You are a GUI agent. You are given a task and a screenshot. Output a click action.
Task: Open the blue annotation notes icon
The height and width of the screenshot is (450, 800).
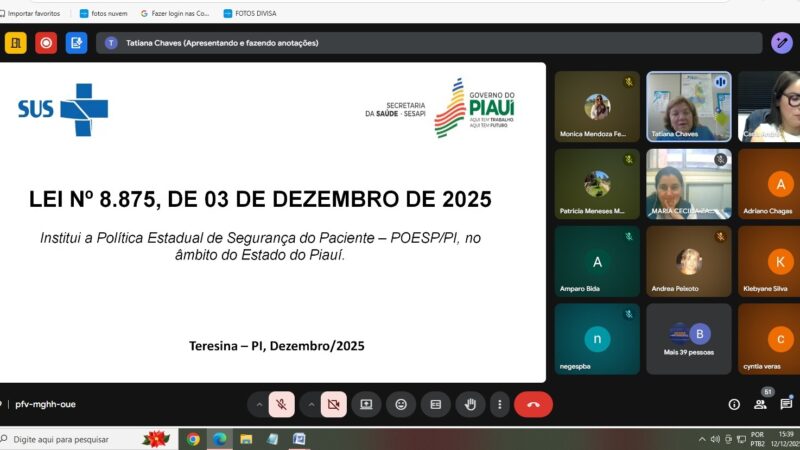point(77,43)
